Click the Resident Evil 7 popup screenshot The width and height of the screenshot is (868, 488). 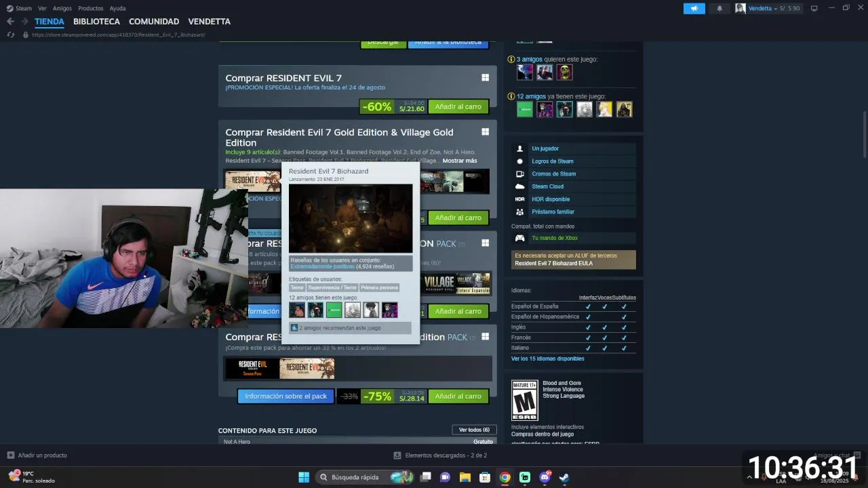[x=351, y=218]
